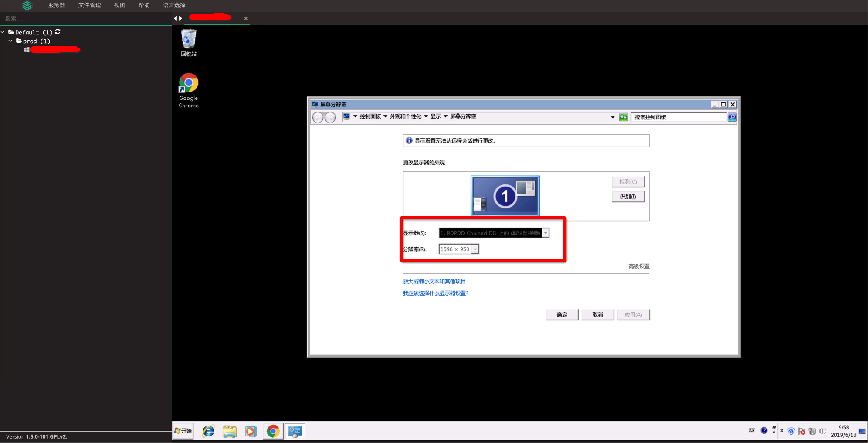Click the 搜索控制面板 search input field

[678, 117]
